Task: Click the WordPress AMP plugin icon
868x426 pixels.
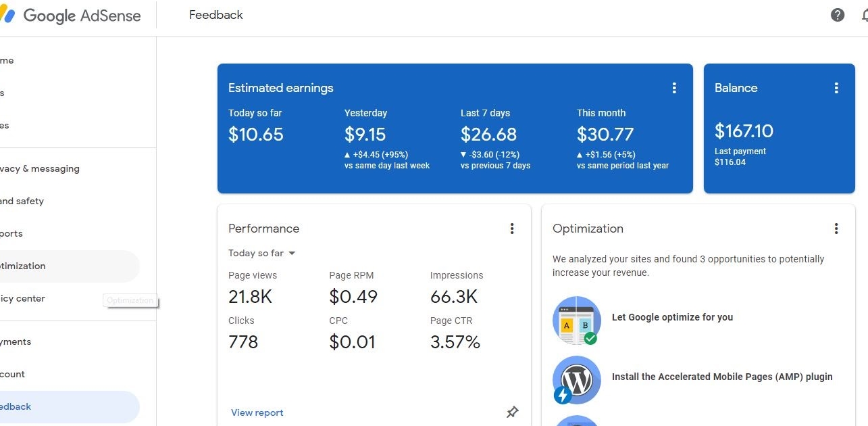Action: click(576, 379)
